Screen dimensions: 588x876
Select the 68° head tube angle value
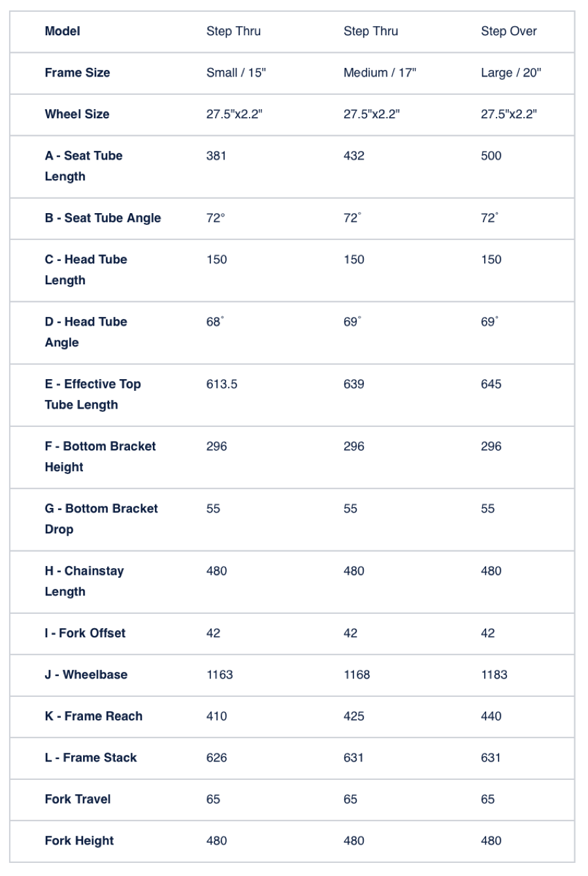click(215, 322)
